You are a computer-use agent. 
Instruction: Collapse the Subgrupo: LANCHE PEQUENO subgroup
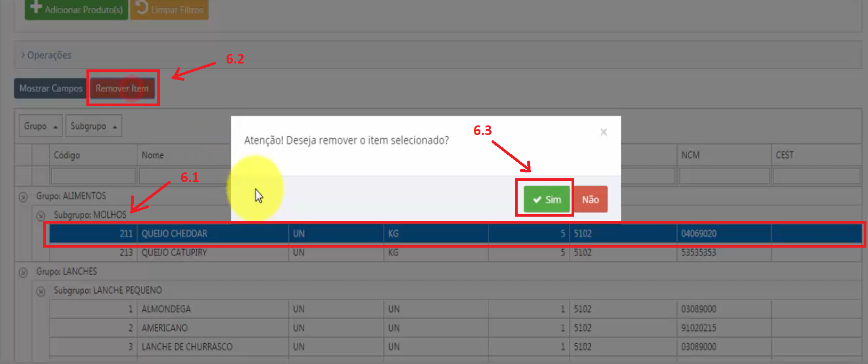click(41, 291)
